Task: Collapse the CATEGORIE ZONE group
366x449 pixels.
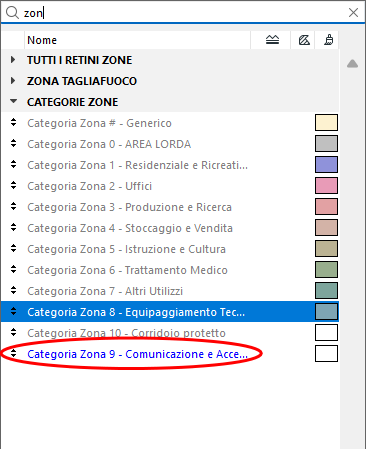Action: coord(13,101)
